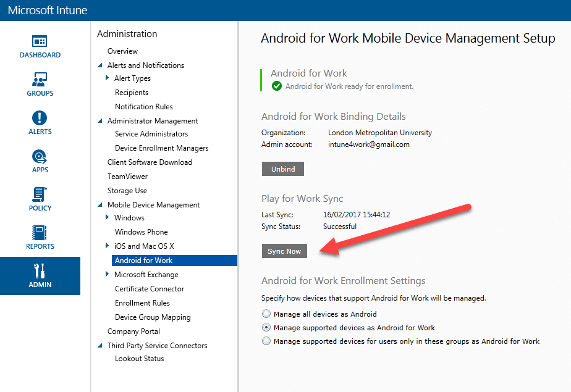This screenshot has height=392, width=571.
Task: Open the Reports notebook icon
Action: coord(40,233)
